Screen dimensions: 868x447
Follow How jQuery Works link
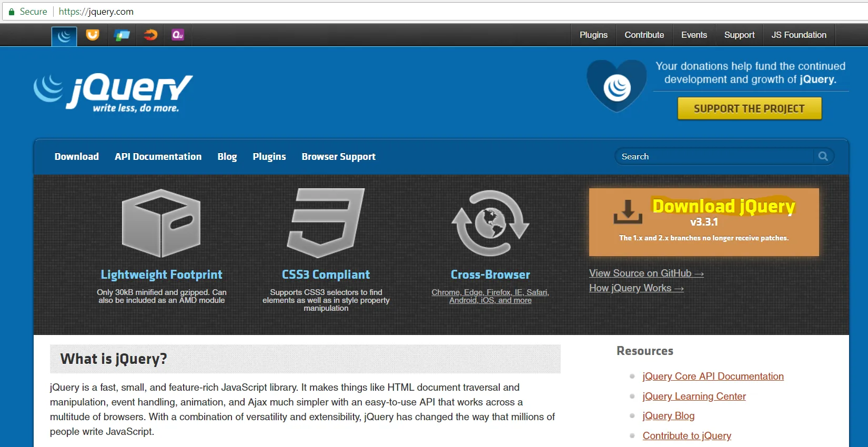[637, 288]
